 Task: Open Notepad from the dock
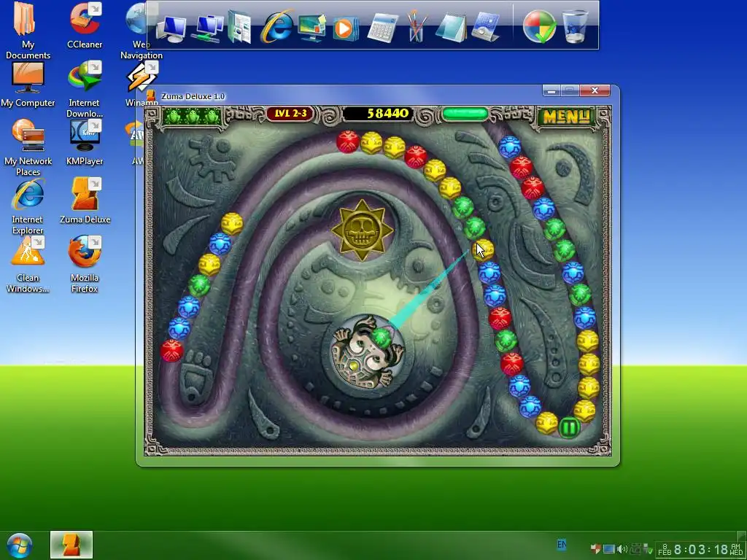[450, 28]
